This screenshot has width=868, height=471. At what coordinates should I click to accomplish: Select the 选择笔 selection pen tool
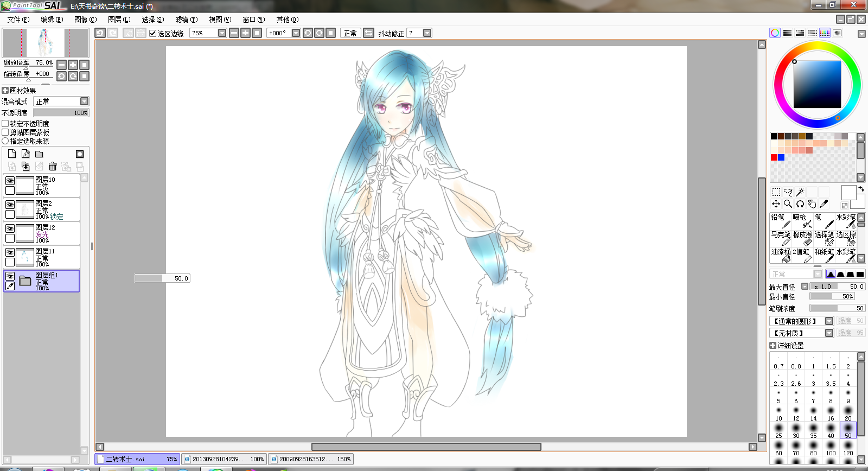coord(824,238)
